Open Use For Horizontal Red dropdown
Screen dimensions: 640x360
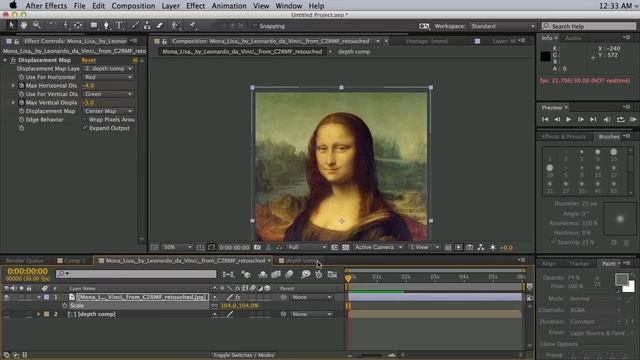108,77
